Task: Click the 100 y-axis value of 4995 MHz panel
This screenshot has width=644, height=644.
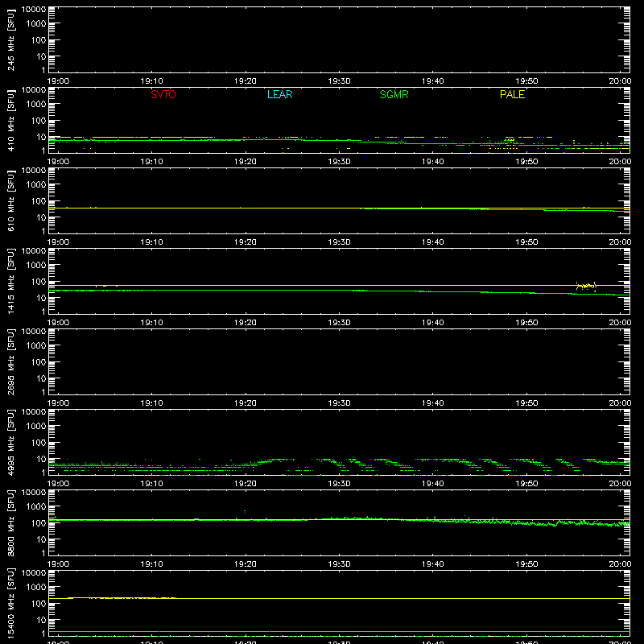Action: [39, 443]
